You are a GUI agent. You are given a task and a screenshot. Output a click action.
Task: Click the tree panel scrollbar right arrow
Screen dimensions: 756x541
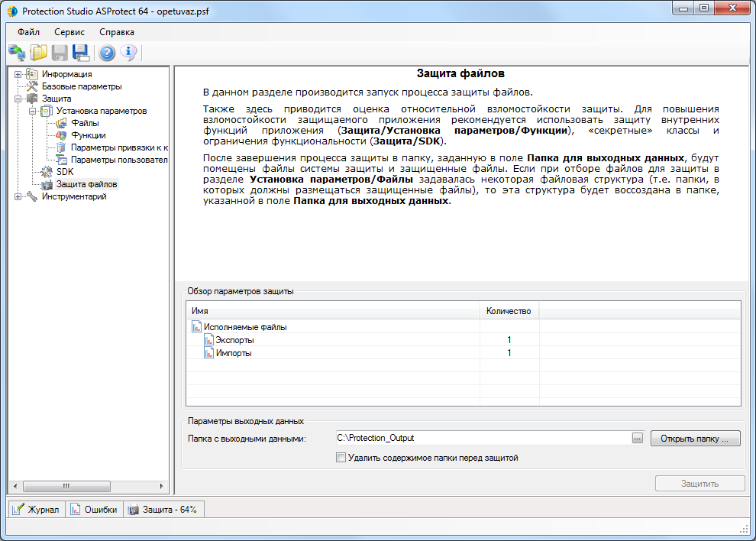coord(161,486)
